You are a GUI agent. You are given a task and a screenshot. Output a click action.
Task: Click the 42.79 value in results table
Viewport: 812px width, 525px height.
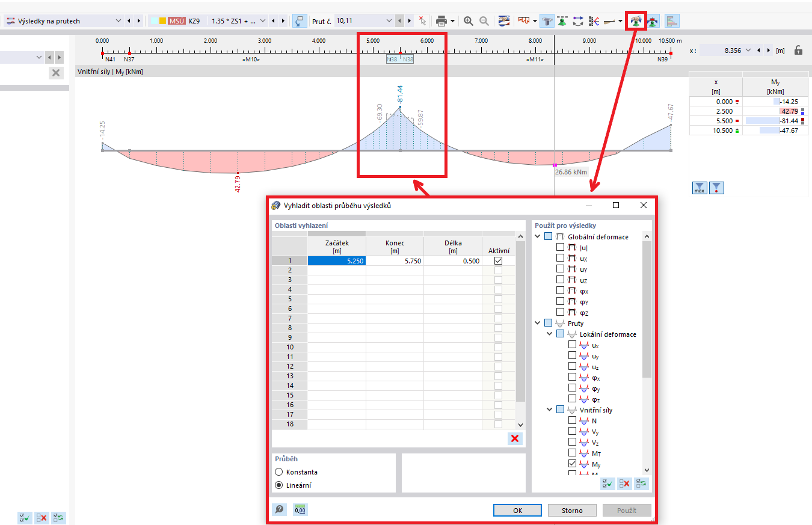pyautogui.click(x=789, y=111)
